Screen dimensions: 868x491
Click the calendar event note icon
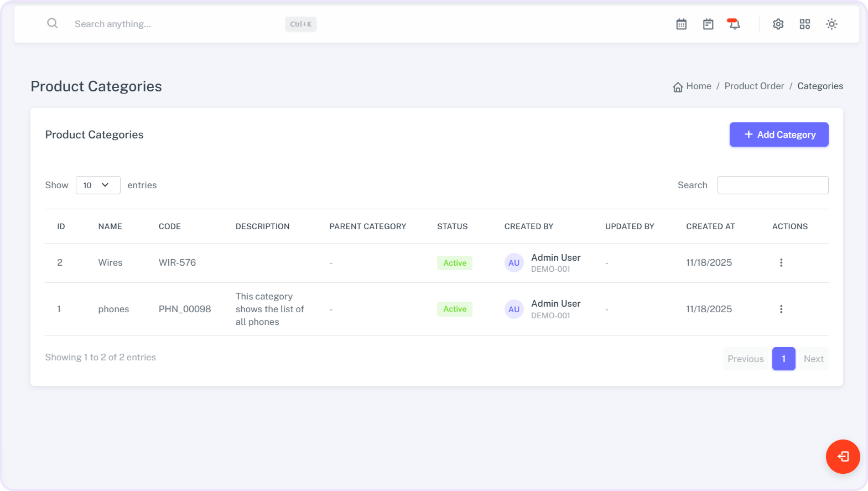pyautogui.click(x=708, y=24)
